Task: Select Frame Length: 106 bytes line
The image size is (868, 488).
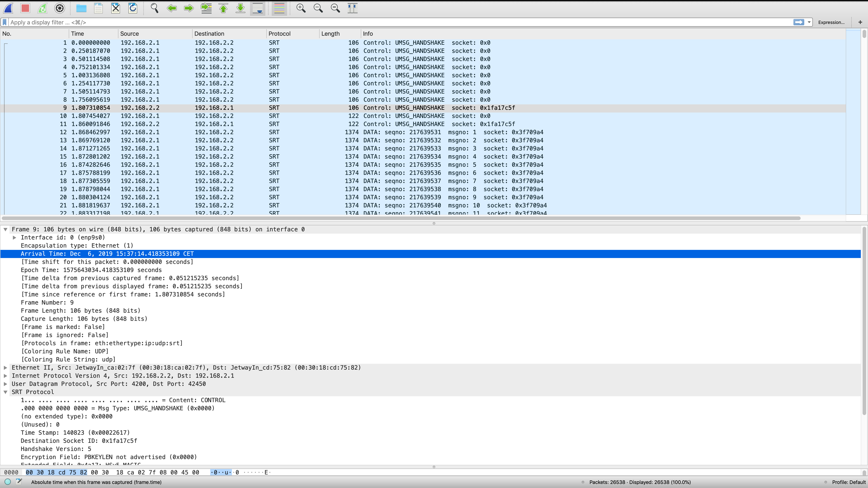Action: click(431, 310)
